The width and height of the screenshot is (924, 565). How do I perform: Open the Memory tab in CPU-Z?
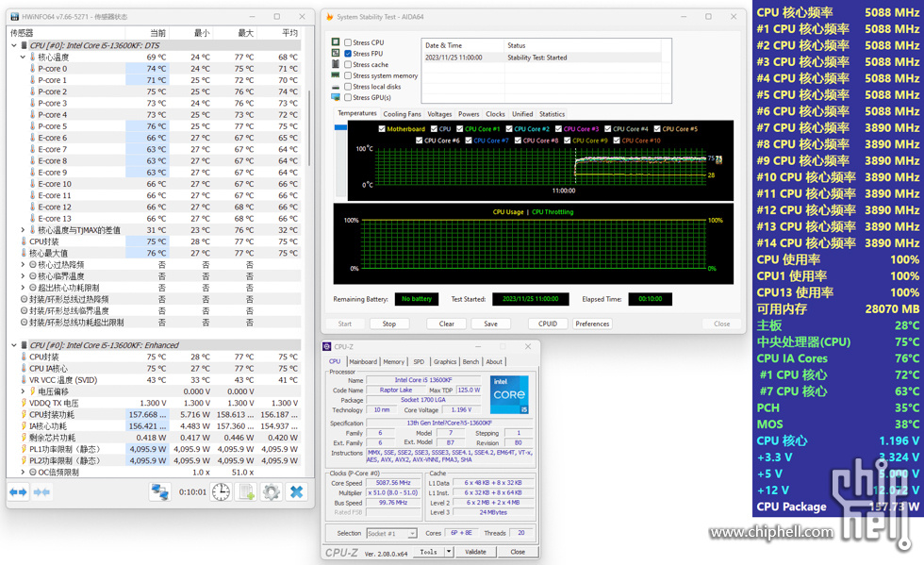pos(394,361)
